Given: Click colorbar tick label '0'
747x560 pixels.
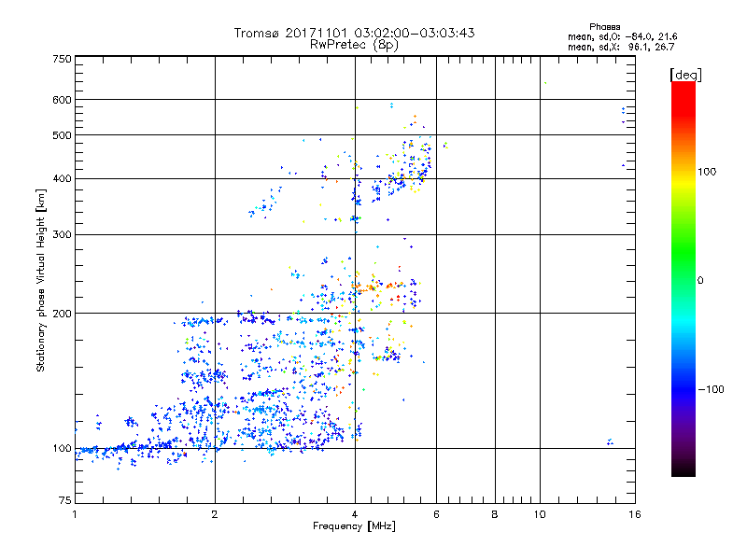Looking at the screenshot, I should coord(700,281).
